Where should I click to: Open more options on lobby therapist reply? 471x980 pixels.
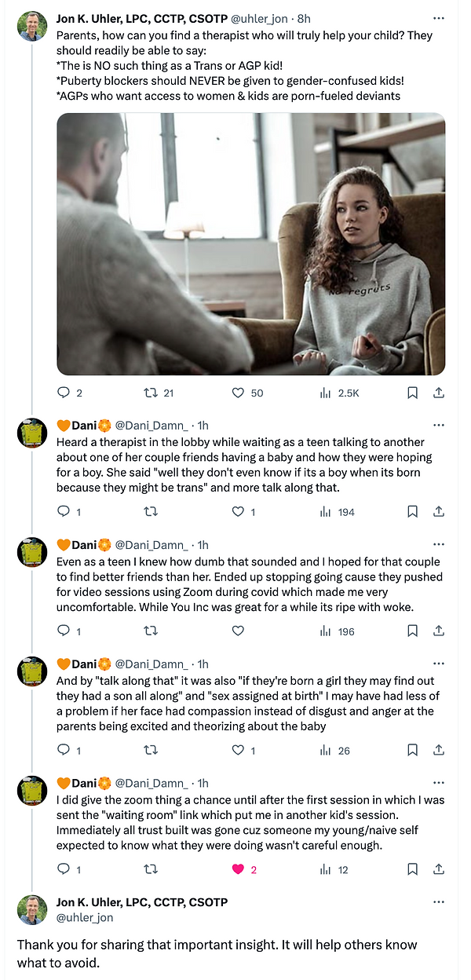[x=439, y=425]
